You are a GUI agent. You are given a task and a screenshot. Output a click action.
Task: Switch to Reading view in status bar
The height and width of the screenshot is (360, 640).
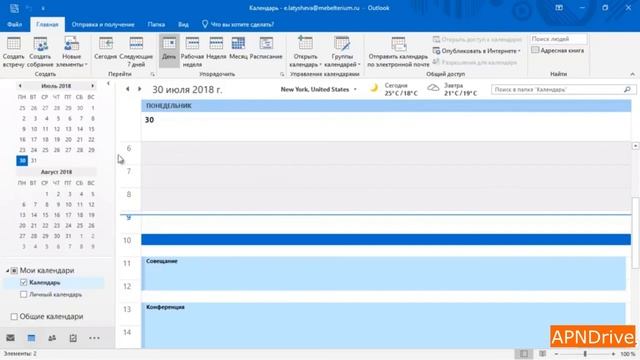click(542, 354)
